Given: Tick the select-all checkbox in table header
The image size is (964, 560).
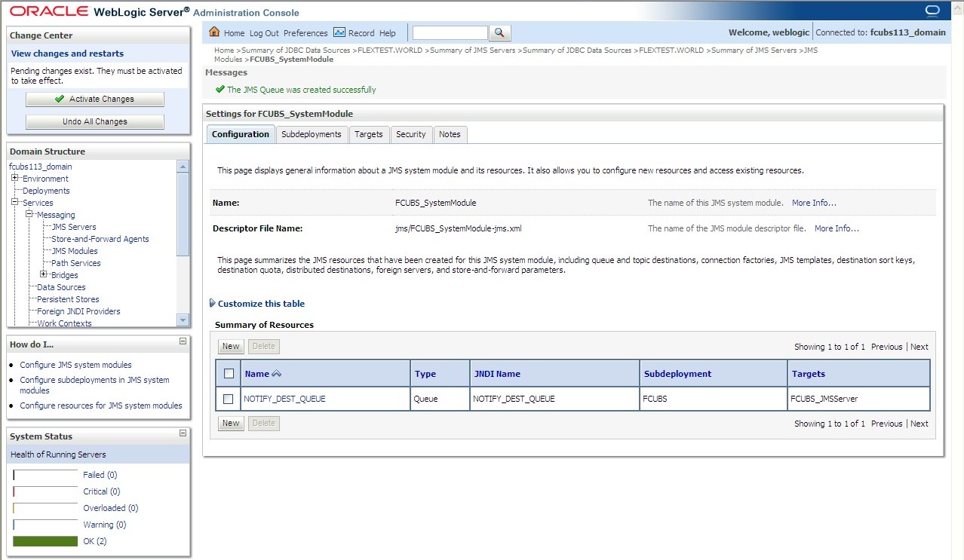Looking at the screenshot, I should tap(229, 374).
